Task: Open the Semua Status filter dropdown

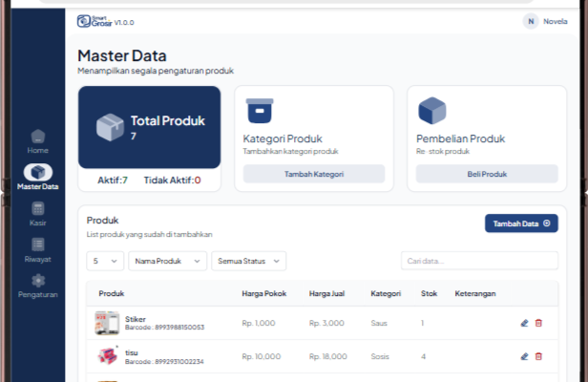Action: [x=248, y=261]
